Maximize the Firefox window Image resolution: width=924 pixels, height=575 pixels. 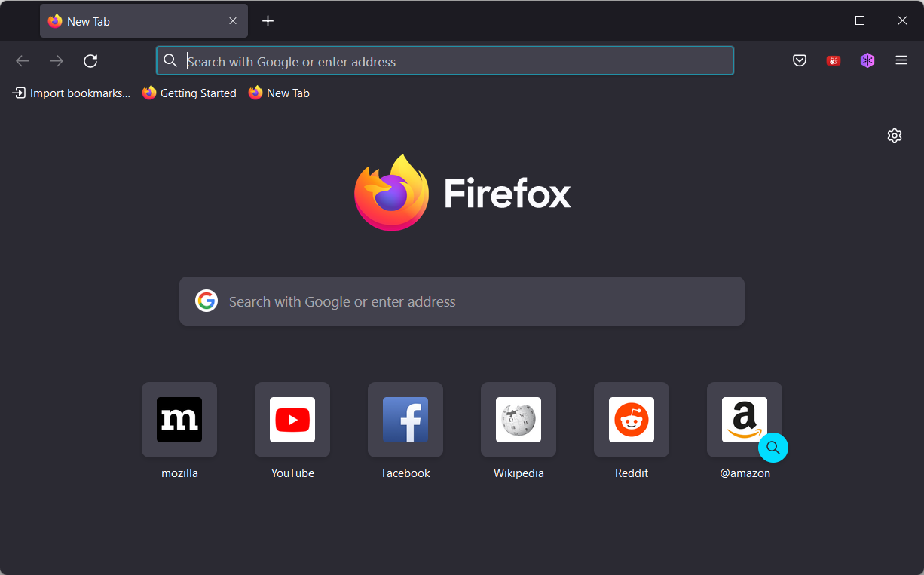click(x=860, y=20)
